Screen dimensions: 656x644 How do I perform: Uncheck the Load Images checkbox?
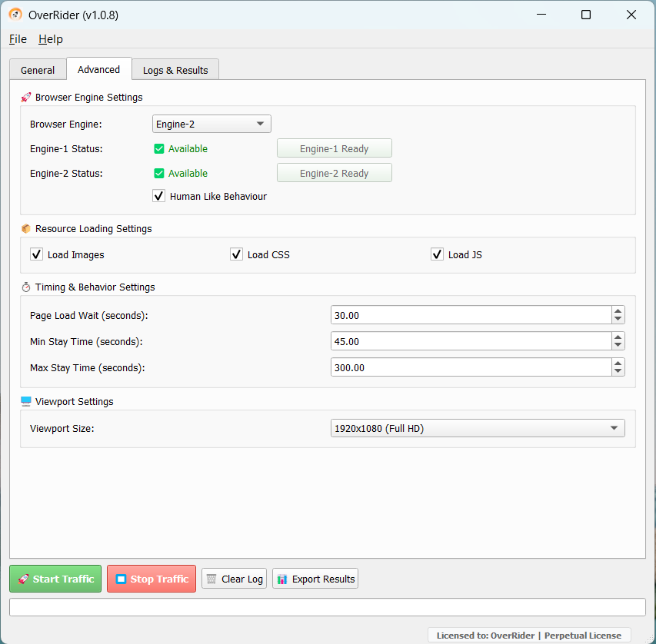pos(36,254)
